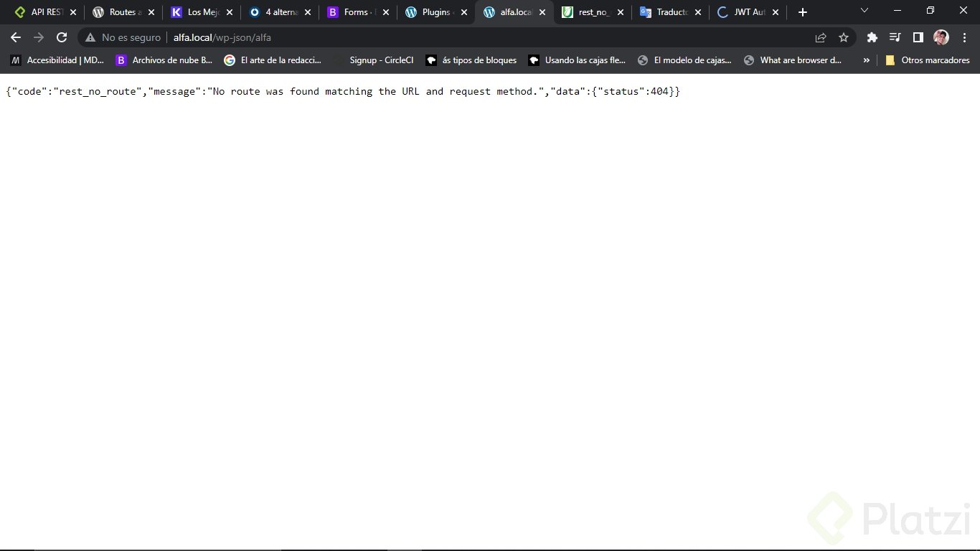
Task: Open the Archivos de nube bookmark
Action: pos(165,60)
